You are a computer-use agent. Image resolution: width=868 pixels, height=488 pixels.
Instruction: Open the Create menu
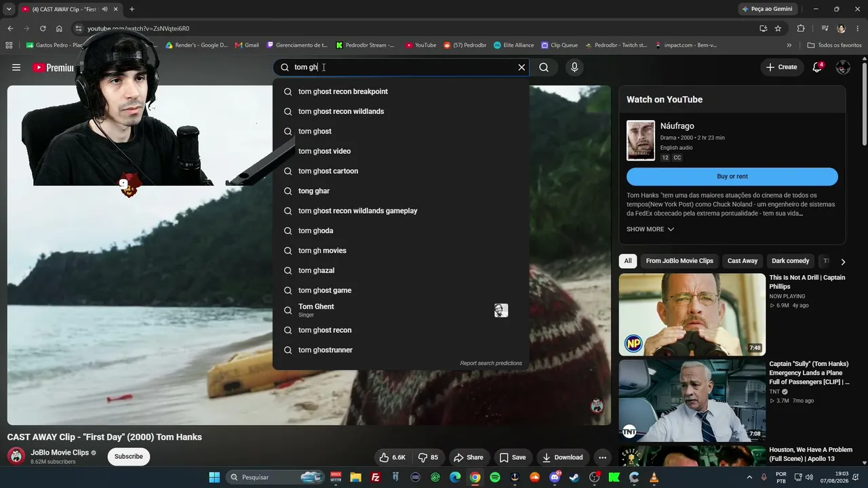point(781,67)
